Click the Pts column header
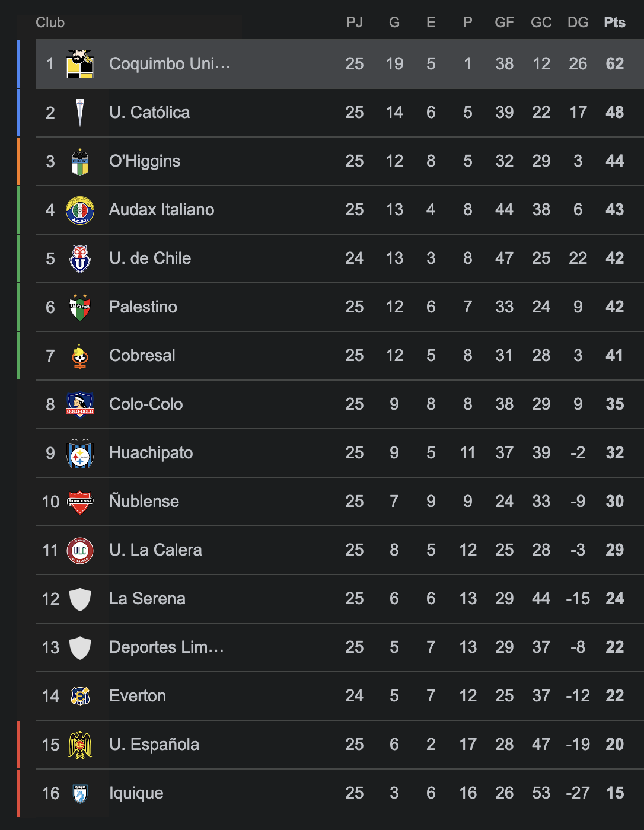 (x=614, y=23)
